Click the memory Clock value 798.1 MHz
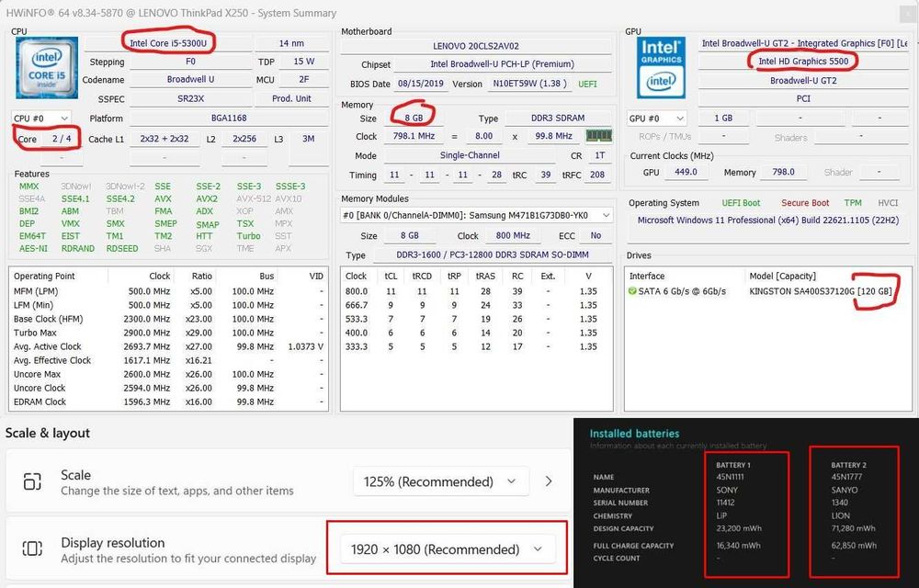Image resolution: width=919 pixels, height=588 pixels. tap(414, 136)
